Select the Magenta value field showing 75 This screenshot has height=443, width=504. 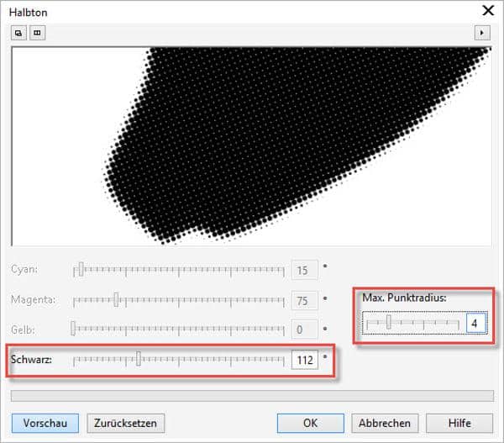(303, 301)
